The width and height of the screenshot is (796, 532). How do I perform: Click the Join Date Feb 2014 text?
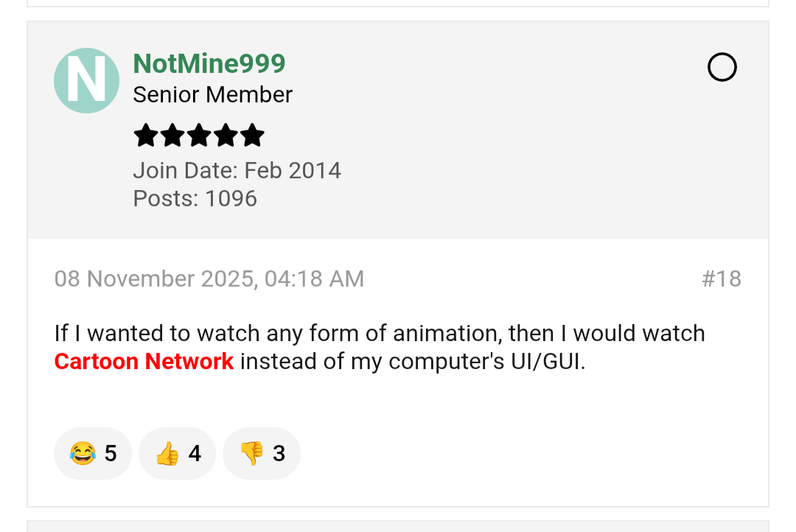pyautogui.click(x=237, y=170)
